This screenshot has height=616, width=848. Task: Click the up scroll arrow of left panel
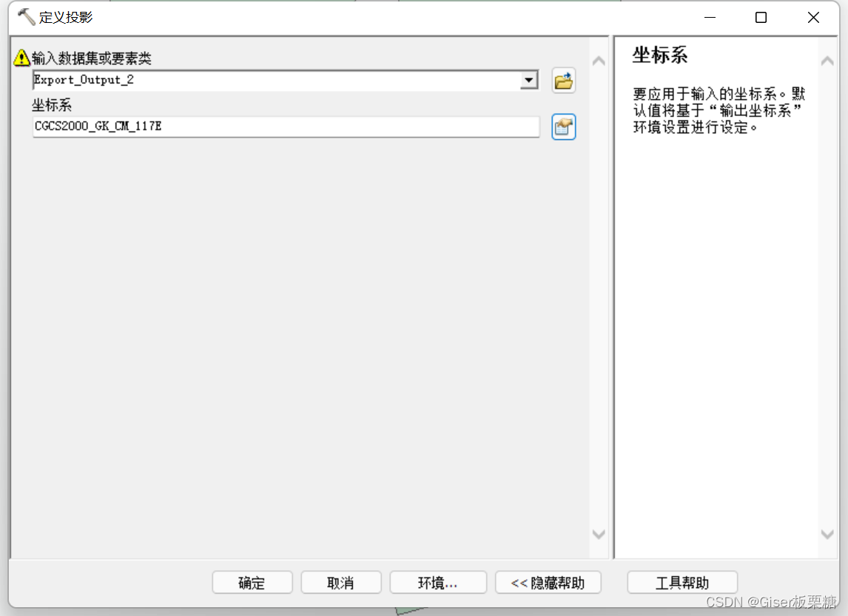coord(598,61)
